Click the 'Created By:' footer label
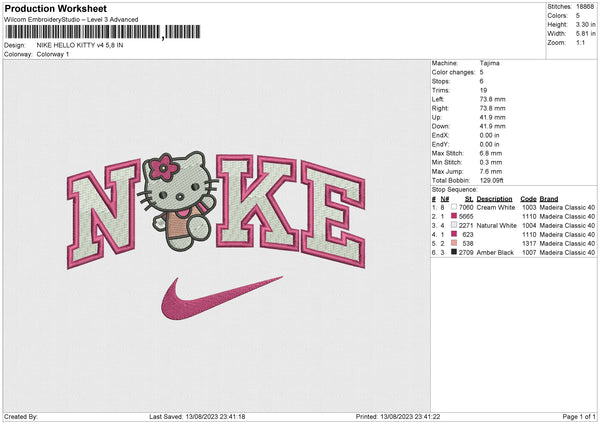Screen dimensions: 600x424 pos(21,416)
